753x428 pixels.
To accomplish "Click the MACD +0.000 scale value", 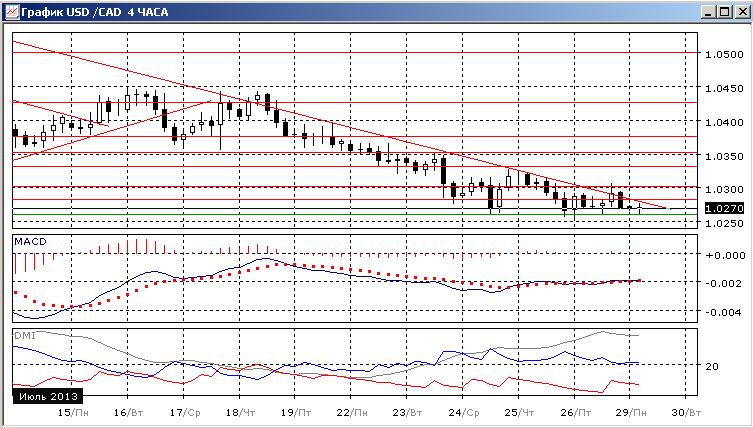I will (725, 256).
